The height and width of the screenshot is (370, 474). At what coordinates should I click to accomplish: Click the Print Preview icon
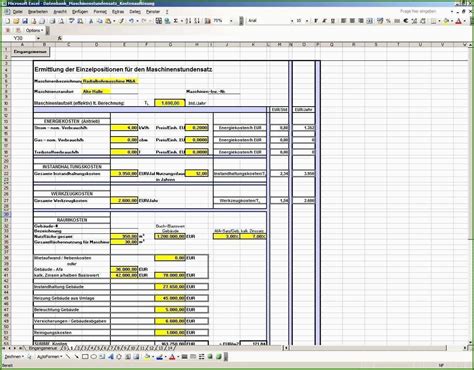coord(61,21)
